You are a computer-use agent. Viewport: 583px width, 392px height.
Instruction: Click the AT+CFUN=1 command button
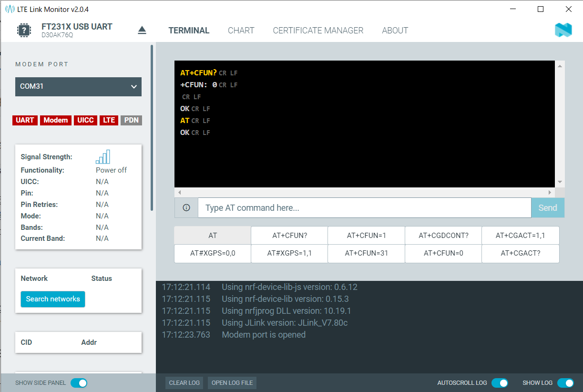coord(366,236)
